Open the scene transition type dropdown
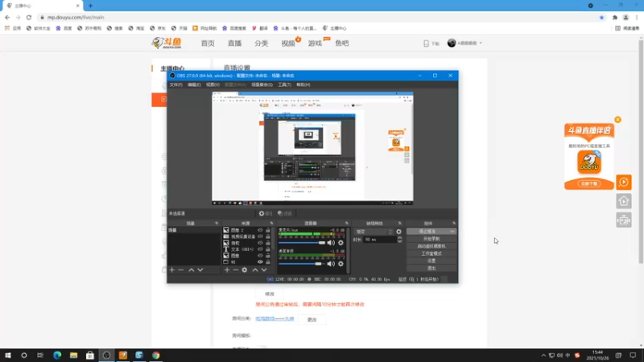This screenshot has width=644, height=362. 374,232
